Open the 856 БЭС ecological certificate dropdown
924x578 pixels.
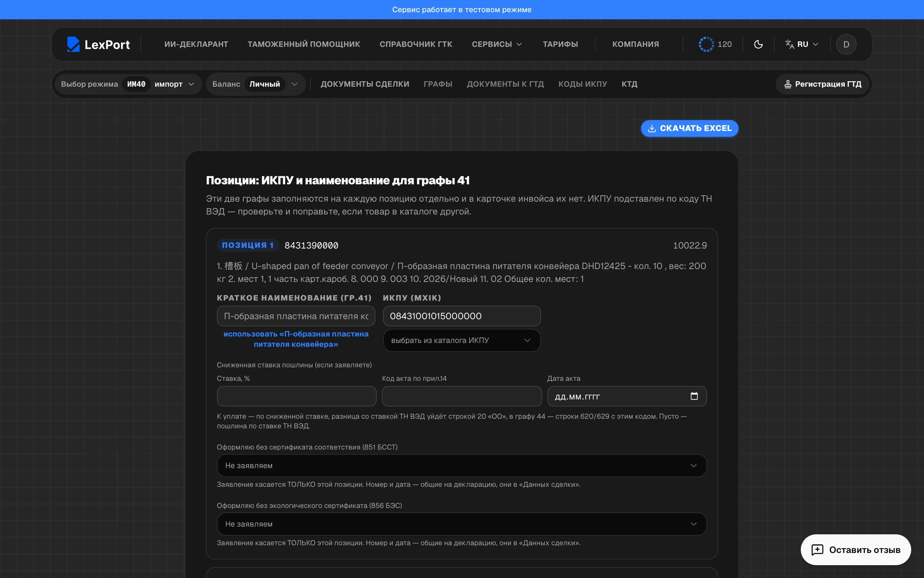click(x=462, y=524)
